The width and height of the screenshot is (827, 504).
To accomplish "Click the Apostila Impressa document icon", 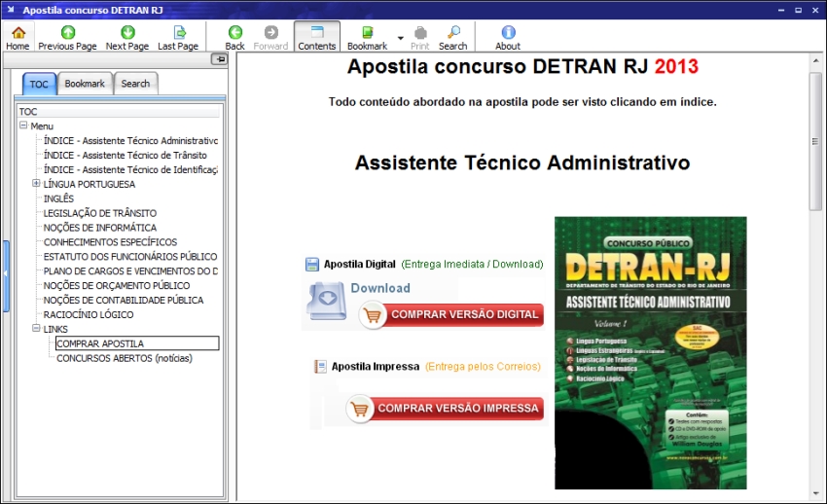I will pyautogui.click(x=320, y=367).
